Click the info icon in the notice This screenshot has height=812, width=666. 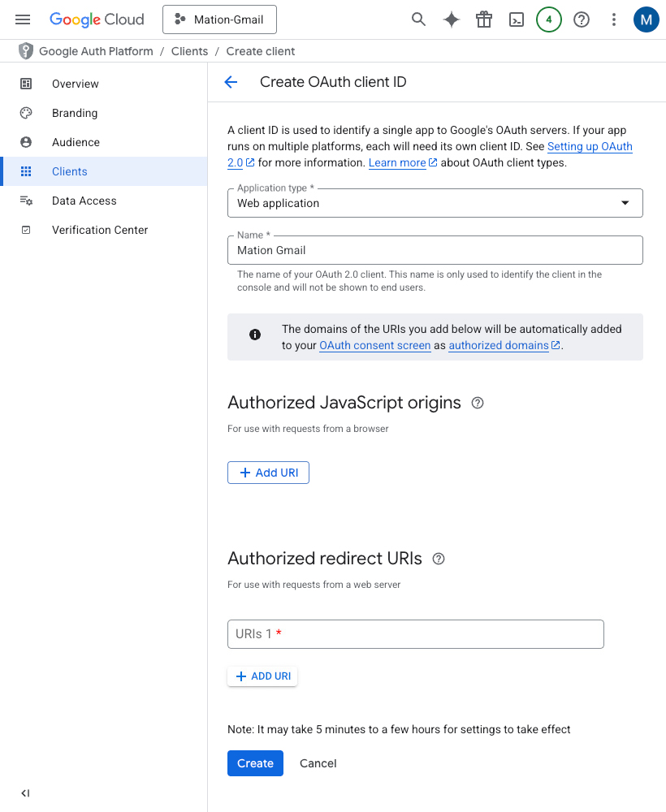[255, 335]
